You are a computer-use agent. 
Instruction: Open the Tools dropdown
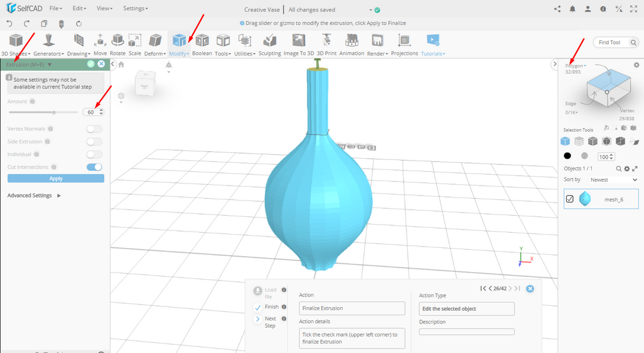tap(223, 45)
